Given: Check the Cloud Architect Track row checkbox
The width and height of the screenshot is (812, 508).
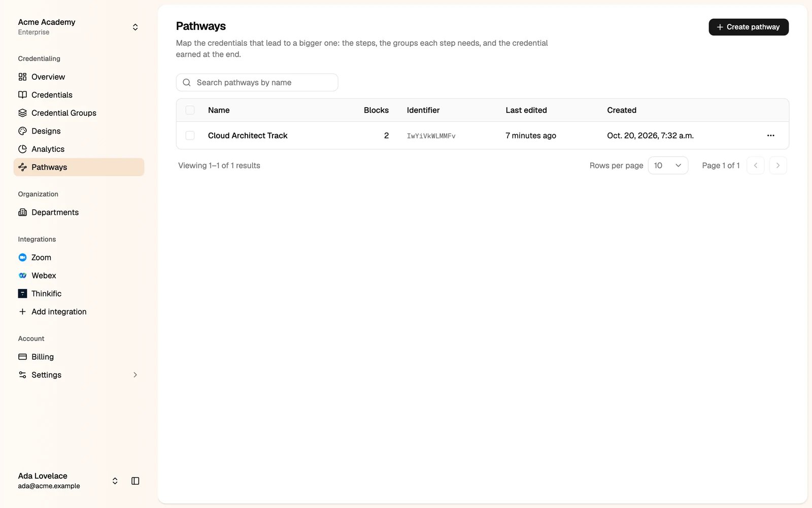Looking at the screenshot, I should (x=190, y=135).
